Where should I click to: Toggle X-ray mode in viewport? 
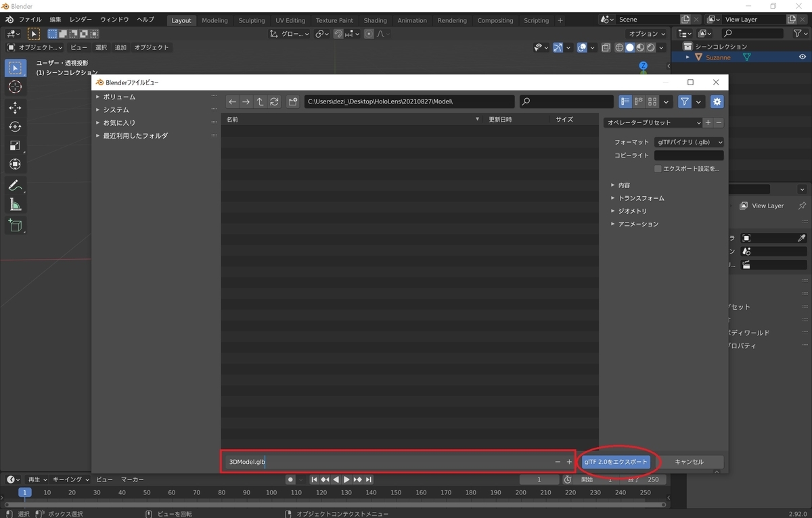[606, 47]
